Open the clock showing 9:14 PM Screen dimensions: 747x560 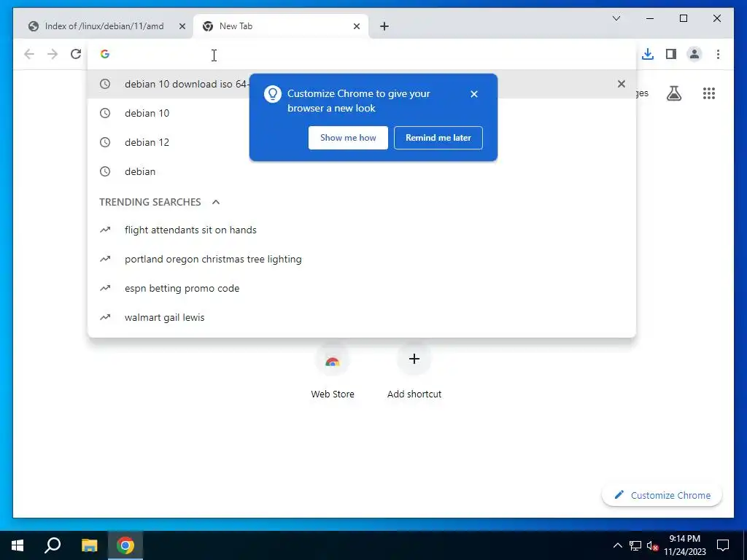click(685, 545)
